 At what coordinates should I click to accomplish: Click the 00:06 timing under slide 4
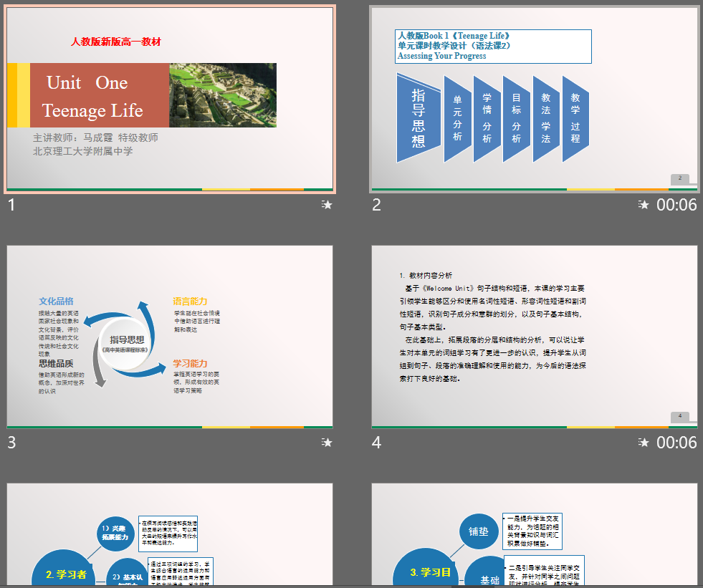point(676,443)
